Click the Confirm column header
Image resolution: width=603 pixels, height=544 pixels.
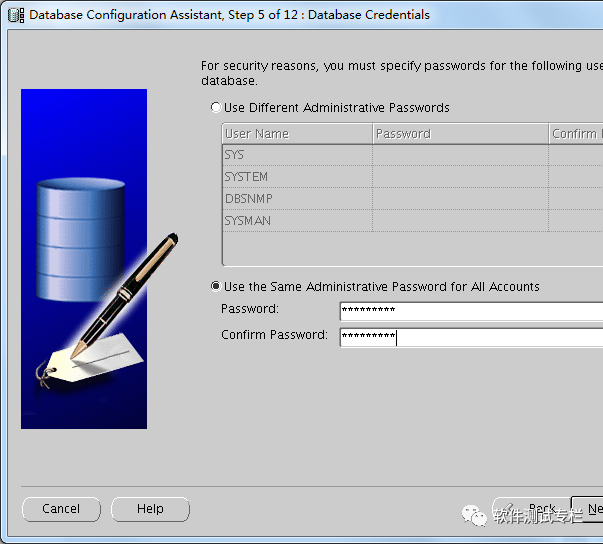pos(576,134)
